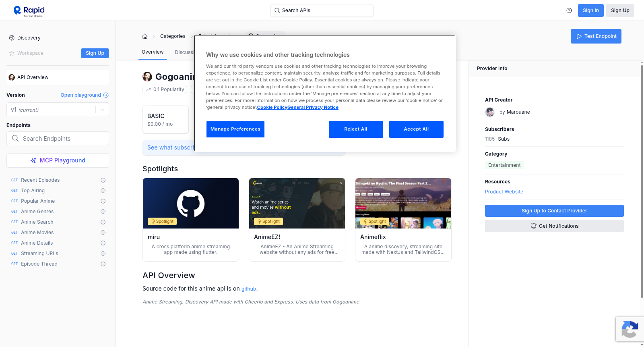
Task: Open the Popular Anime endpoint
Action: [x=38, y=201]
